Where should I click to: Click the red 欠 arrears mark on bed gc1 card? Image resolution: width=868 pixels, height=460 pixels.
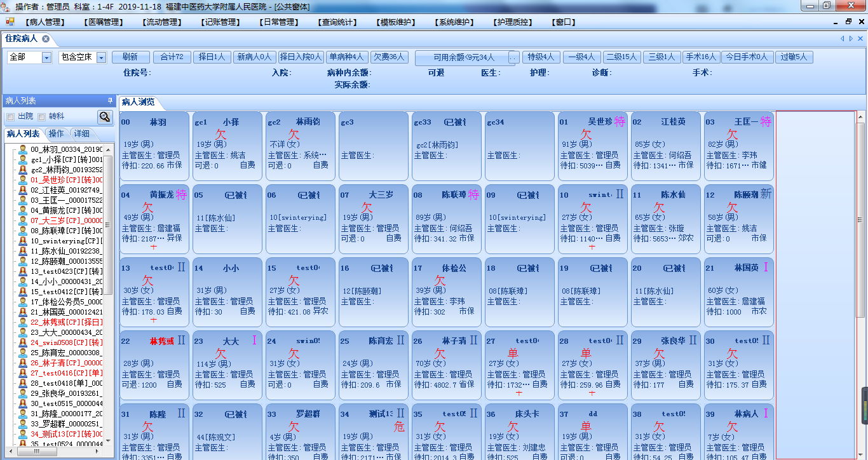pyautogui.click(x=221, y=134)
